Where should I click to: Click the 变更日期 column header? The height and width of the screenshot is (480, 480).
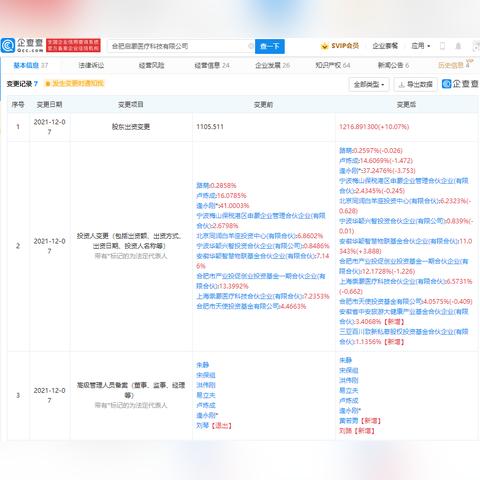pyautogui.click(x=49, y=104)
